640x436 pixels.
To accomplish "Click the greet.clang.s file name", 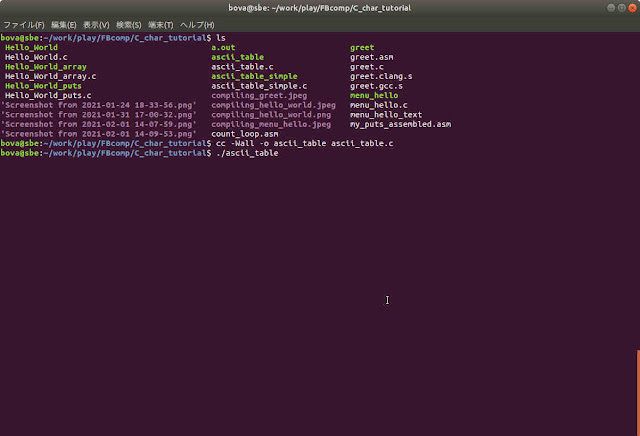I will pyautogui.click(x=381, y=76).
